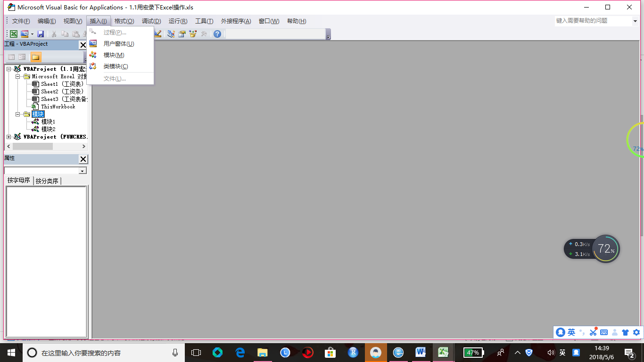Open the 文件(F) menu
The width and height of the screenshot is (644, 362).
coord(21,21)
